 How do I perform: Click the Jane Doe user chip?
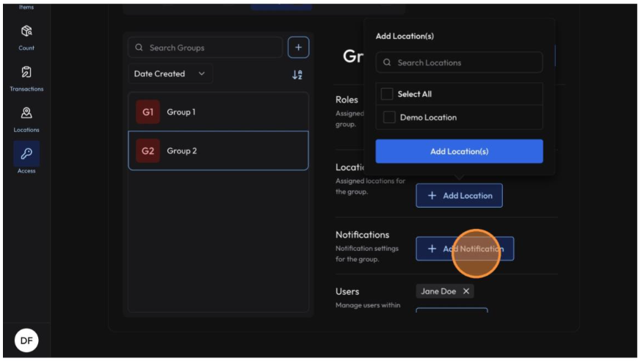point(445,291)
